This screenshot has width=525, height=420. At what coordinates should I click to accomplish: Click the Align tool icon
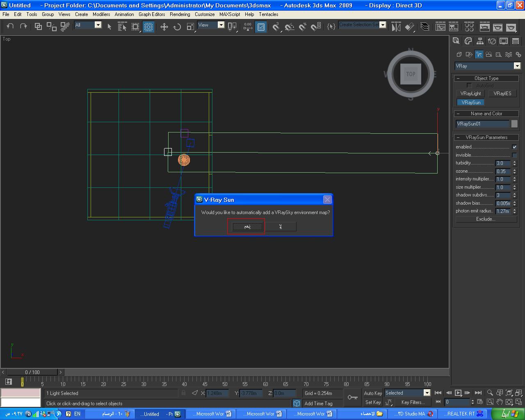click(x=409, y=27)
